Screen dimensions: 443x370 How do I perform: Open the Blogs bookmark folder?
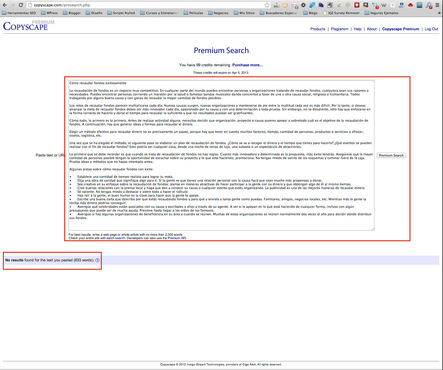point(310,13)
